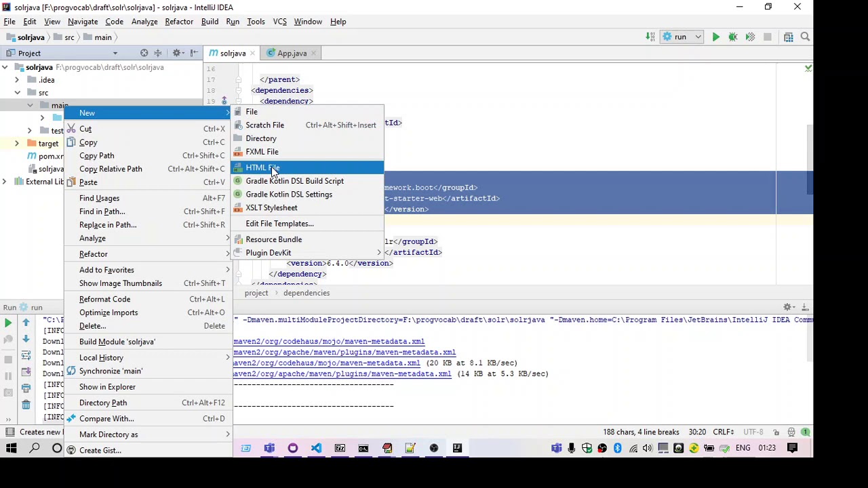Image resolution: width=868 pixels, height=488 pixels.
Task: Click Copy in context menu
Action: point(148,142)
